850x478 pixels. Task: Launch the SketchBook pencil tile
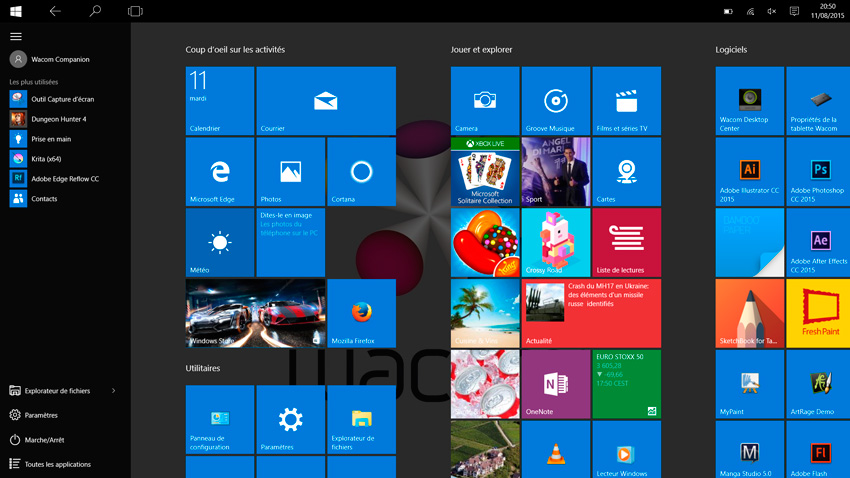tap(750, 313)
